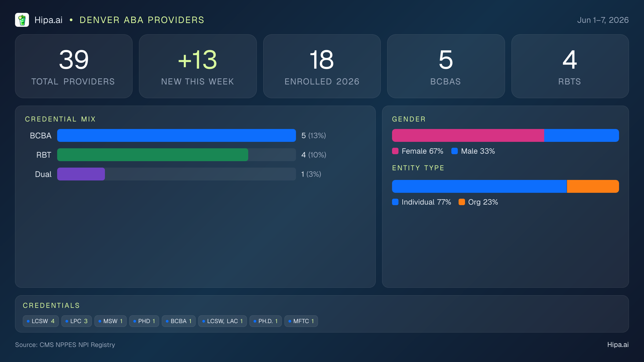Image resolution: width=644 pixels, height=362 pixels.
Task: Open the Enrolled 2026 card
Action: click(322, 66)
